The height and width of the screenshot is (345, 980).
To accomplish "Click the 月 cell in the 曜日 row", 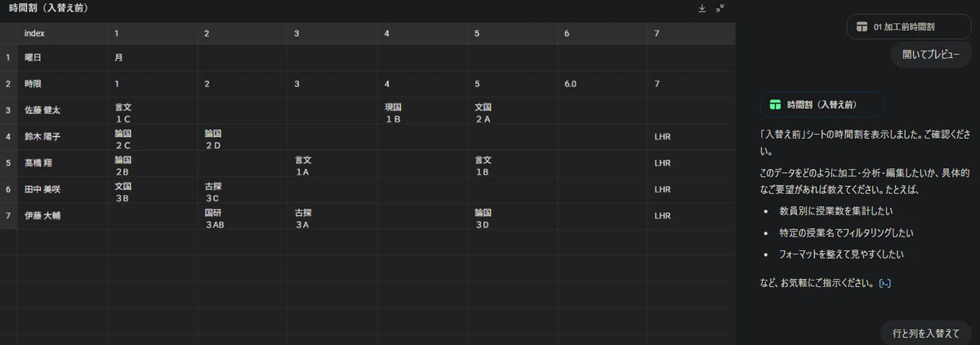I will point(152,58).
